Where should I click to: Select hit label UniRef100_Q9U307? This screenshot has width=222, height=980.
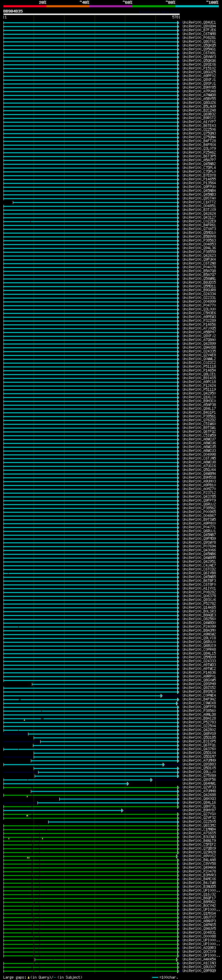[199, 967]
